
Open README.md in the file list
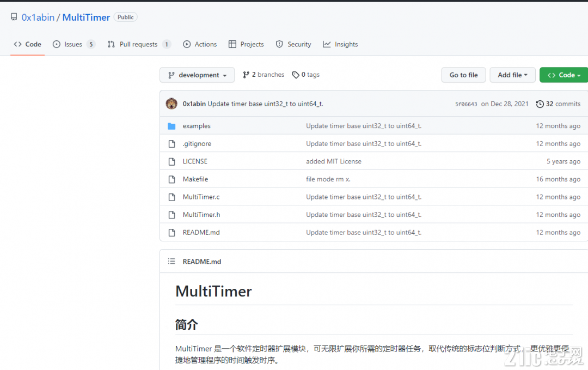pyautogui.click(x=201, y=233)
